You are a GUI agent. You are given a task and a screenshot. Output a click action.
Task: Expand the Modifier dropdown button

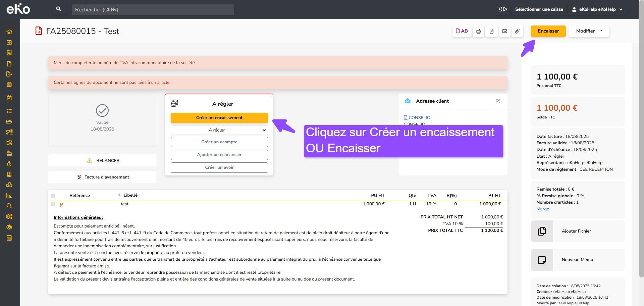pos(589,31)
